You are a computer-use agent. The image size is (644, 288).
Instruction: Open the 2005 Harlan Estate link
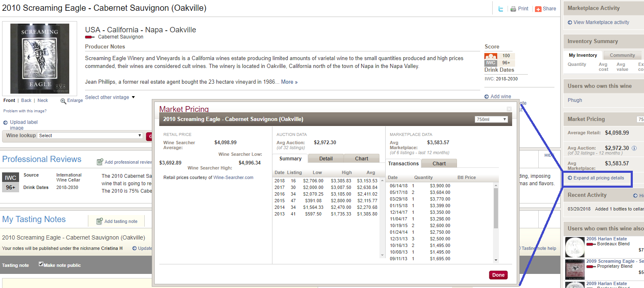tap(607, 239)
